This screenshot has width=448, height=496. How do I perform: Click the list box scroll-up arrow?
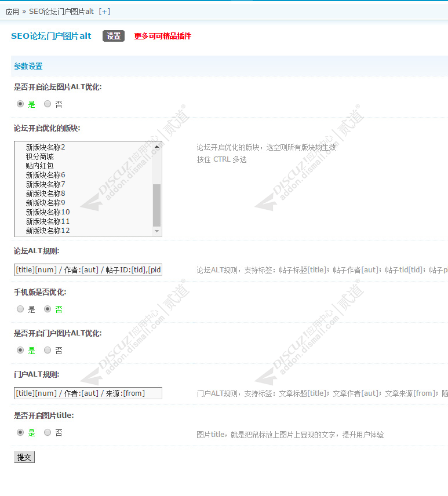point(156,147)
